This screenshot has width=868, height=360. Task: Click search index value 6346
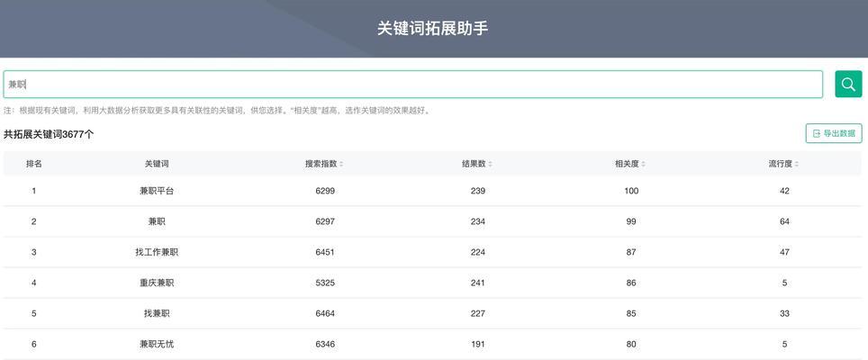pos(325,344)
